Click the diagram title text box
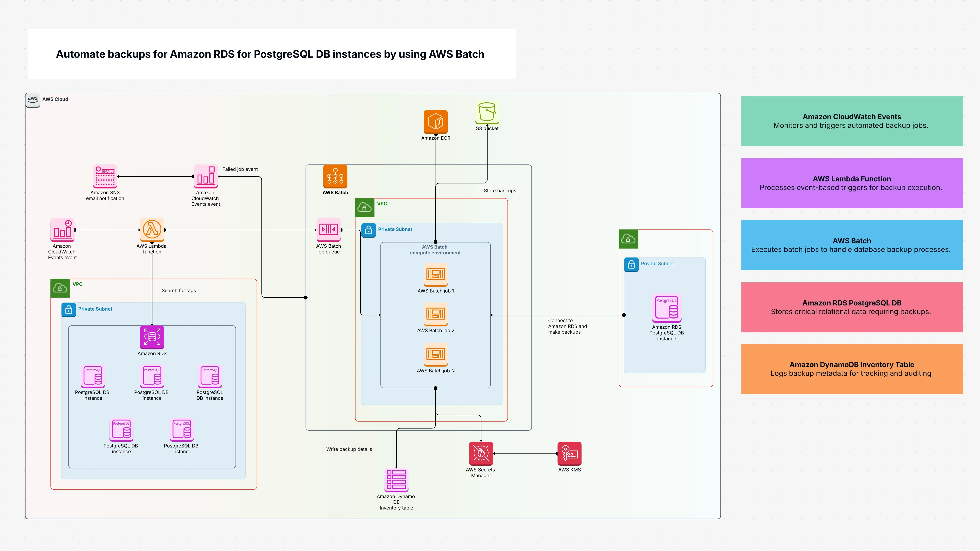The height and width of the screenshot is (551, 980). tap(272, 54)
